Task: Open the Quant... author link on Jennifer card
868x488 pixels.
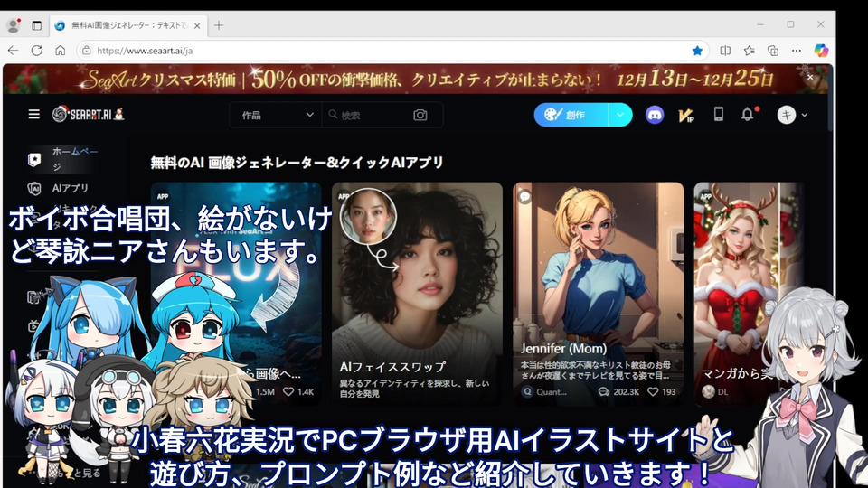Action: 544,391
